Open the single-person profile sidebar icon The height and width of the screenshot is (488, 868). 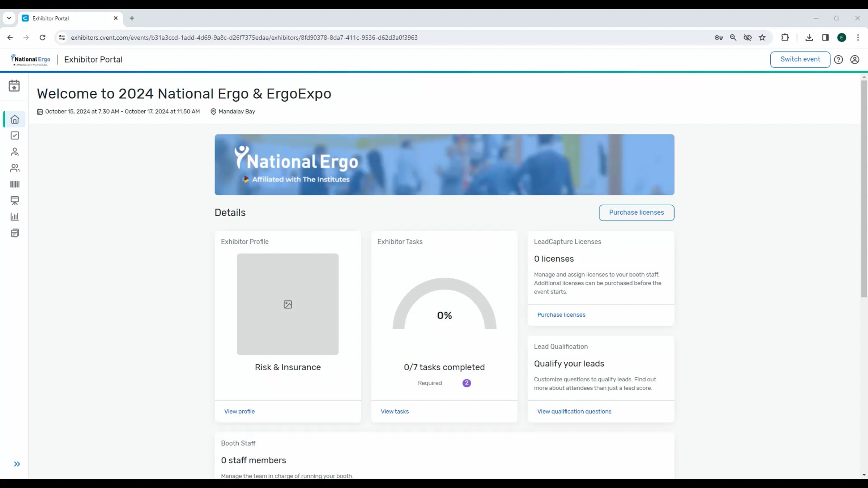click(15, 152)
